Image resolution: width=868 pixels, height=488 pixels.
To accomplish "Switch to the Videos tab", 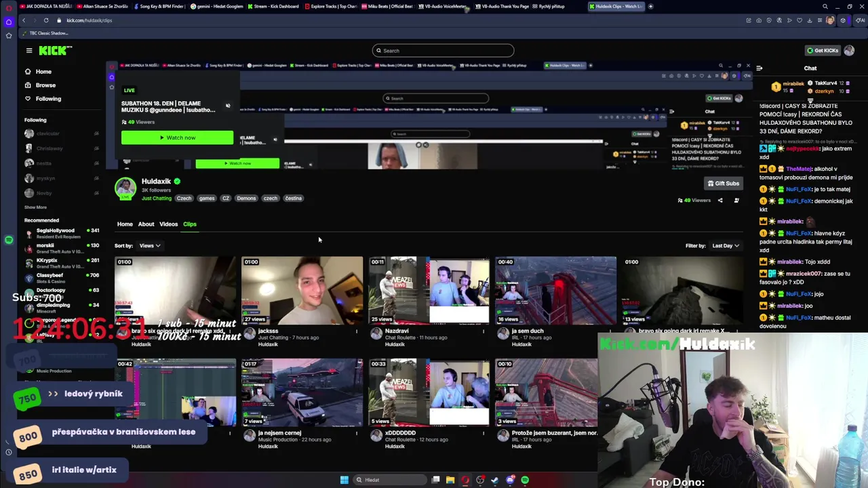I will pyautogui.click(x=168, y=224).
